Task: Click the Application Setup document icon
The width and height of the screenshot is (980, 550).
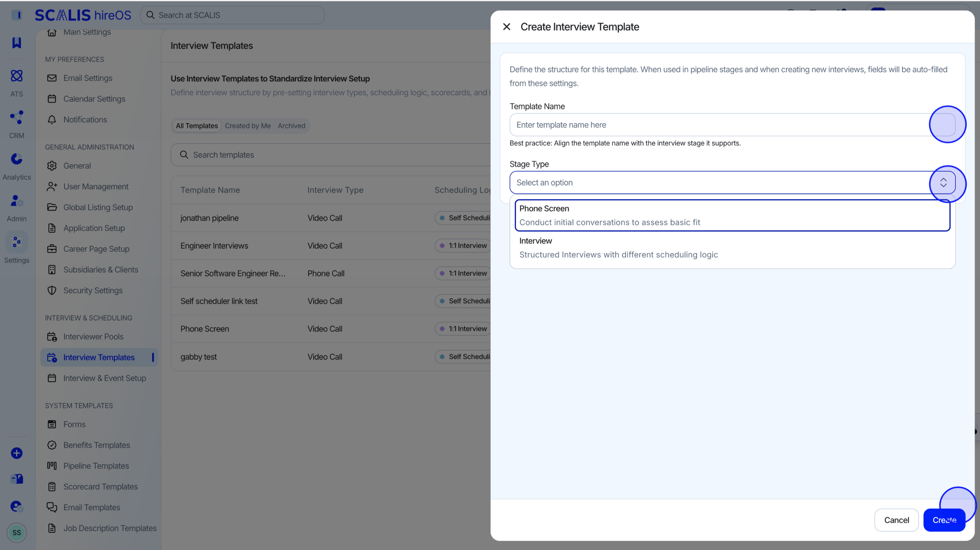Action: [52, 228]
